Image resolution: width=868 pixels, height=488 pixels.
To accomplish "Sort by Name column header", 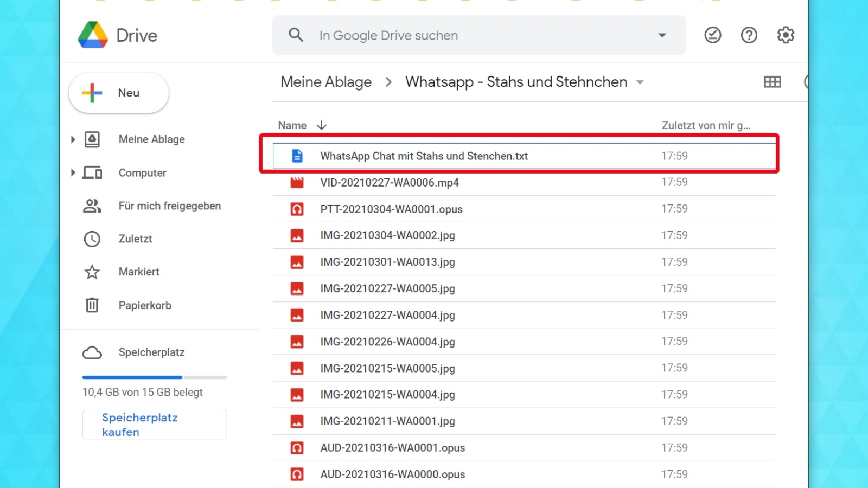I will 292,125.
